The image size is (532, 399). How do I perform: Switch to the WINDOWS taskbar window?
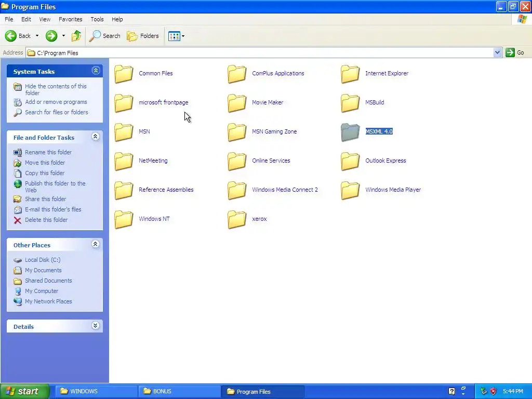click(x=96, y=391)
